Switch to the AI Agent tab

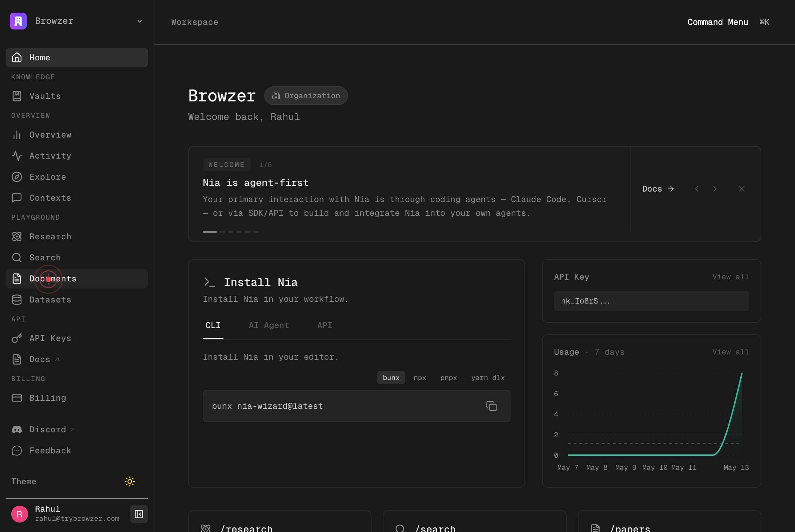pyautogui.click(x=269, y=326)
